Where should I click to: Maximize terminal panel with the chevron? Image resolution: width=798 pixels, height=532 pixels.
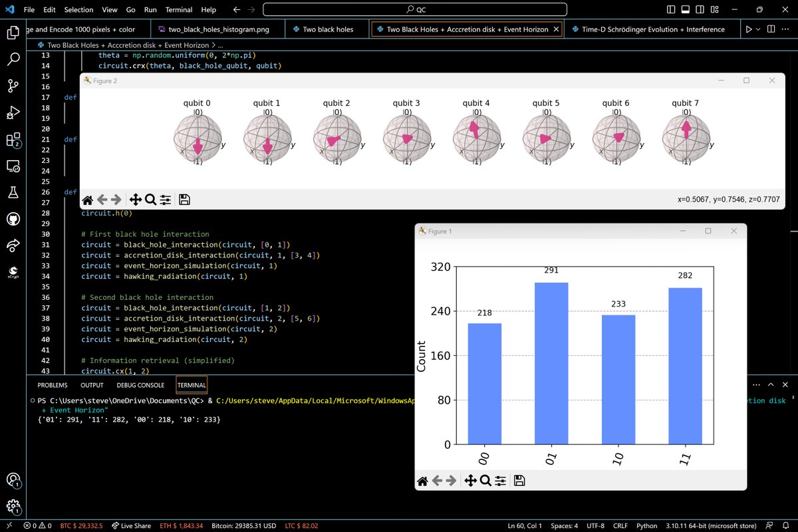tap(771, 385)
